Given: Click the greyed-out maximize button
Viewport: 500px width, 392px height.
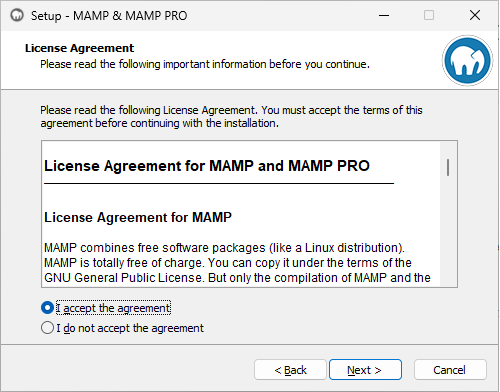Looking at the screenshot, I should click(x=429, y=15).
